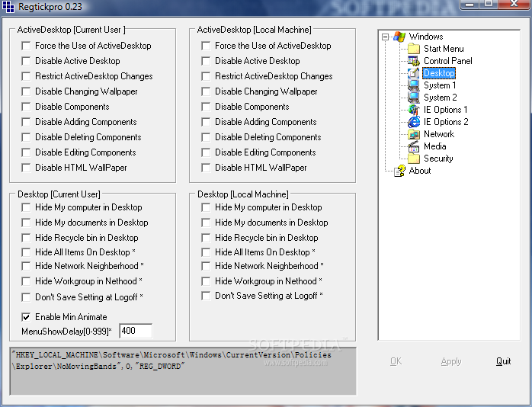Check Disable Adding Components under Current User
This screenshot has width=532, height=407.
pos(26,122)
